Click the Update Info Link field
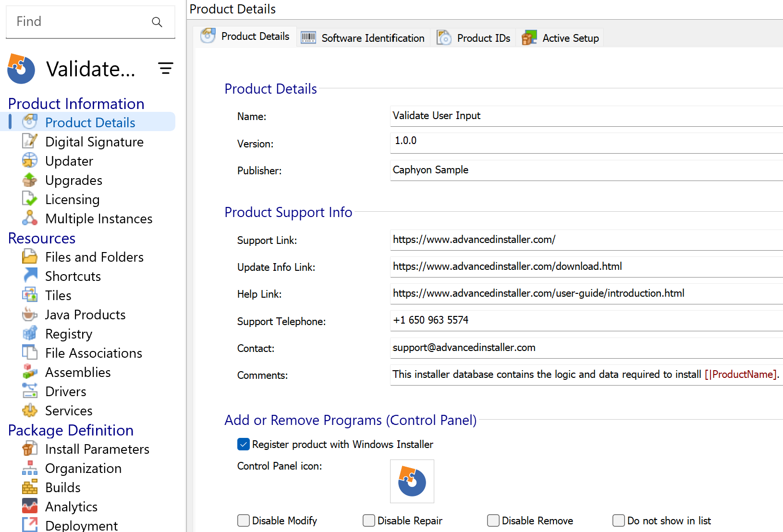The height and width of the screenshot is (532, 783). pos(587,266)
